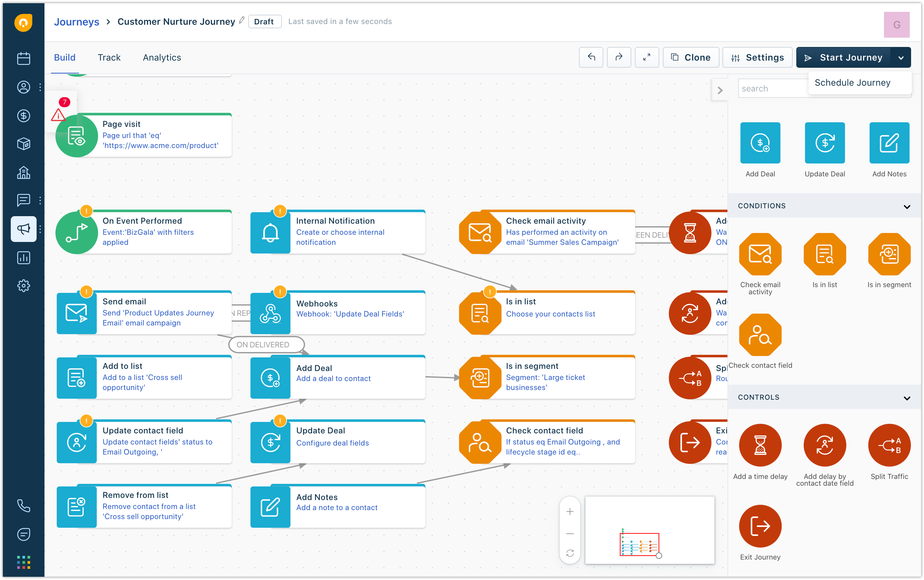Select the Exit Journey control icon
The image size is (924, 580).
[x=760, y=526]
